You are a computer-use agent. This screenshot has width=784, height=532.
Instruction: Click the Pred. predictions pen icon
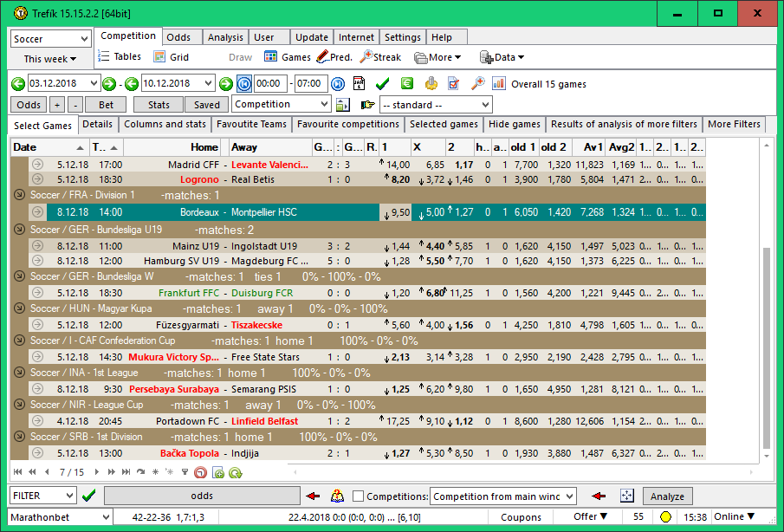[x=322, y=57]
